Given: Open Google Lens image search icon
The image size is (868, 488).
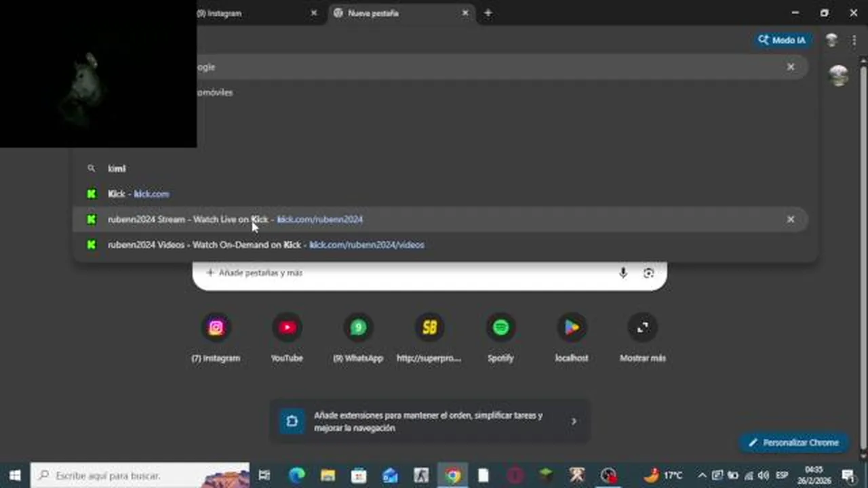Looking at the screenshot, I should 648,272.
